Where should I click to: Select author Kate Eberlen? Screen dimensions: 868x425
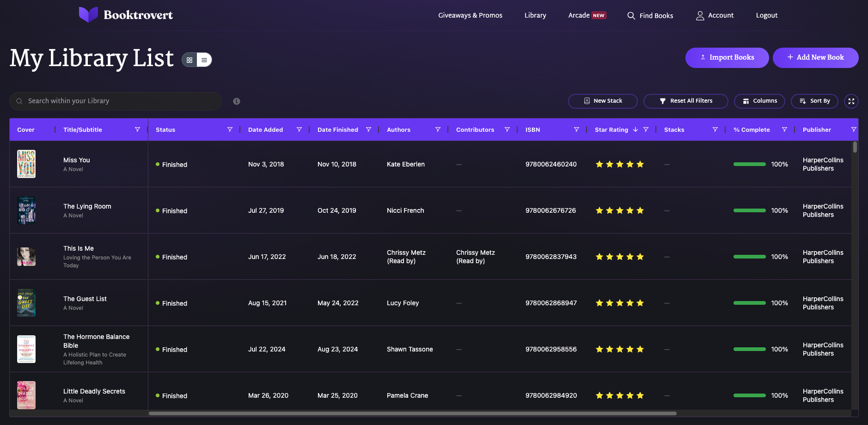pyautogui.click(x=406, y=164)
